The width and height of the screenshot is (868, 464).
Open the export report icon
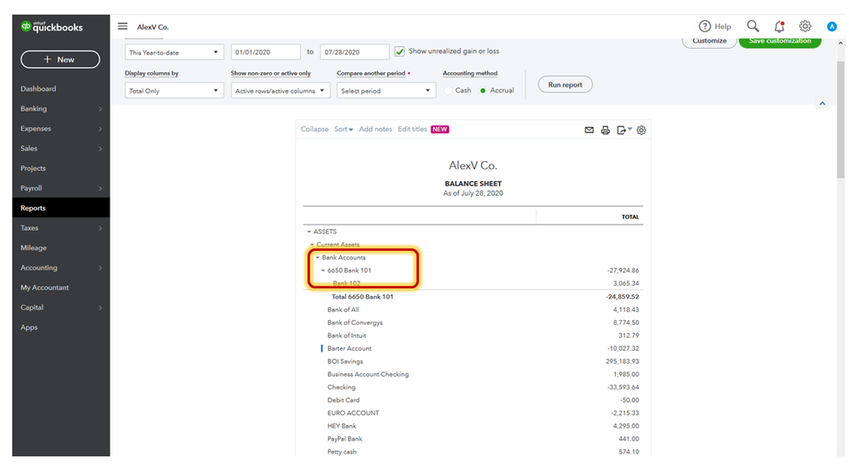[624, 130]
